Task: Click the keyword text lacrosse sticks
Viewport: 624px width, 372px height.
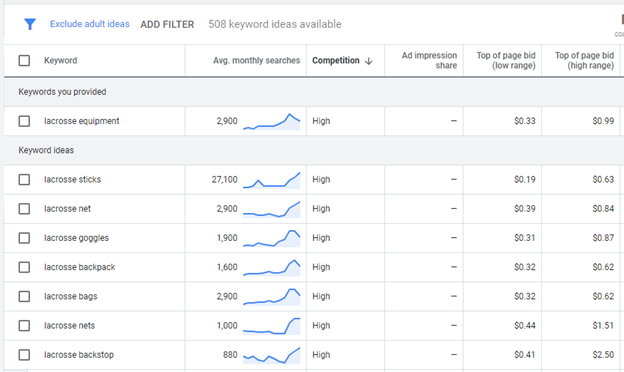Action: click(x=72, y=179)
